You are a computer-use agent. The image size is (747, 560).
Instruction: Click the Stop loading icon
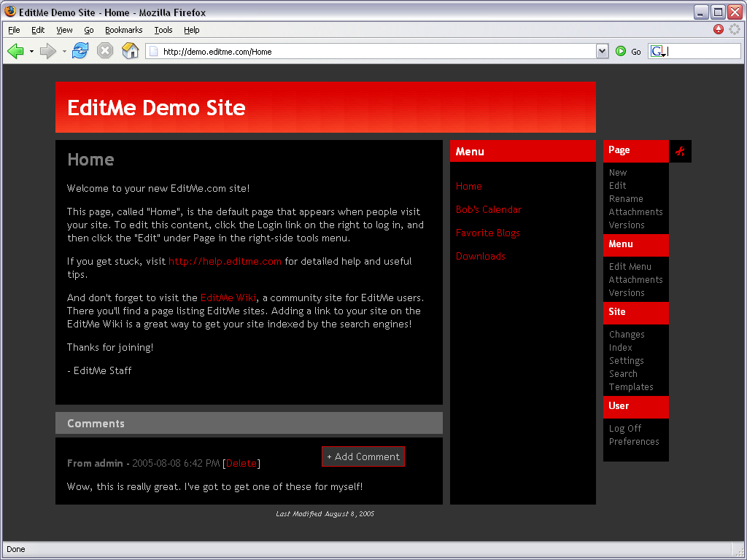coord(105,50)
